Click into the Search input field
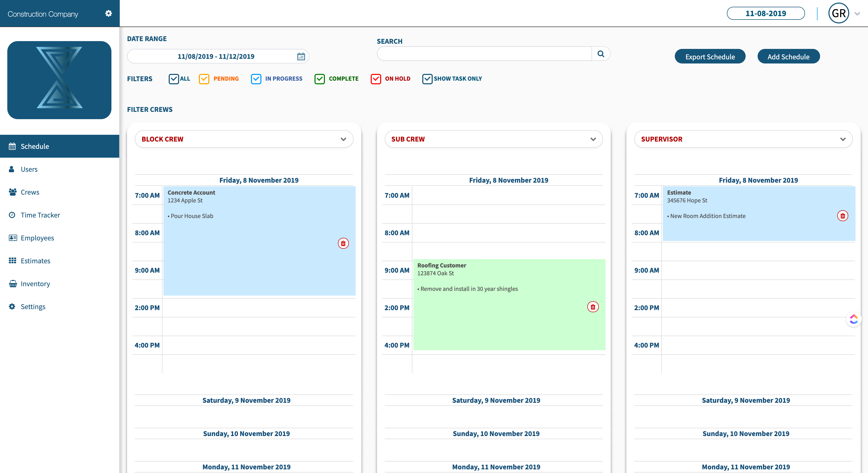Viewport: 868px width, 473px height. point(484,54)
